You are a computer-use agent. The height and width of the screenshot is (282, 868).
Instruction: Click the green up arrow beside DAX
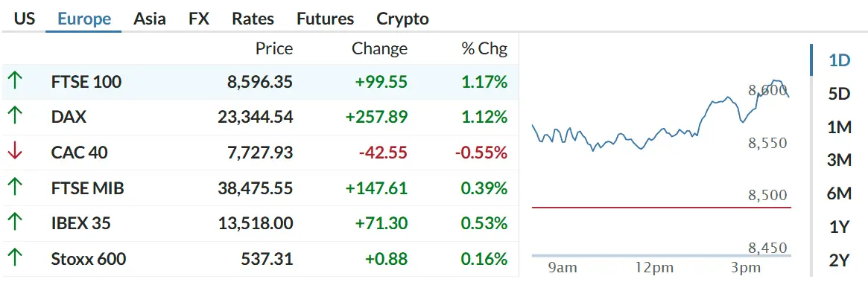[14, 118]
